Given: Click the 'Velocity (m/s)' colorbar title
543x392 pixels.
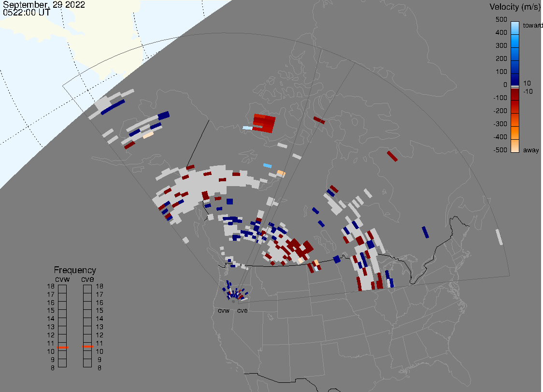Looking at the screenshot, I should click(x=514, y=7).
